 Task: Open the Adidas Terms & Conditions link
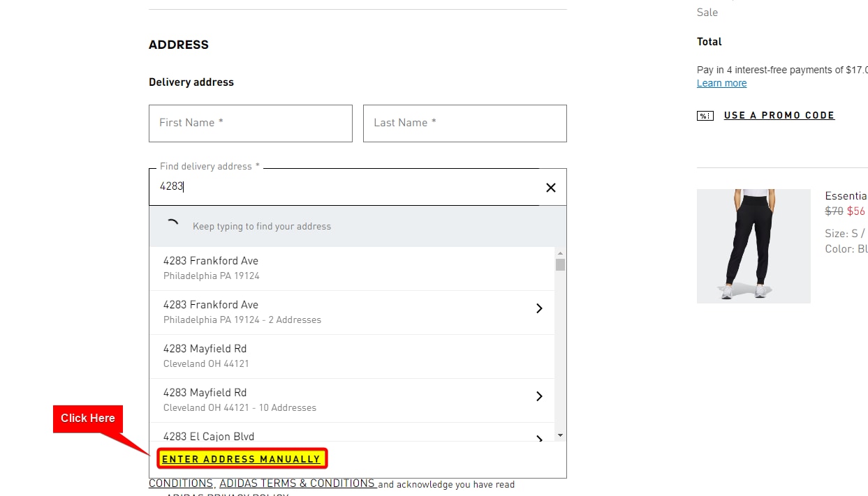coord(298,483)
